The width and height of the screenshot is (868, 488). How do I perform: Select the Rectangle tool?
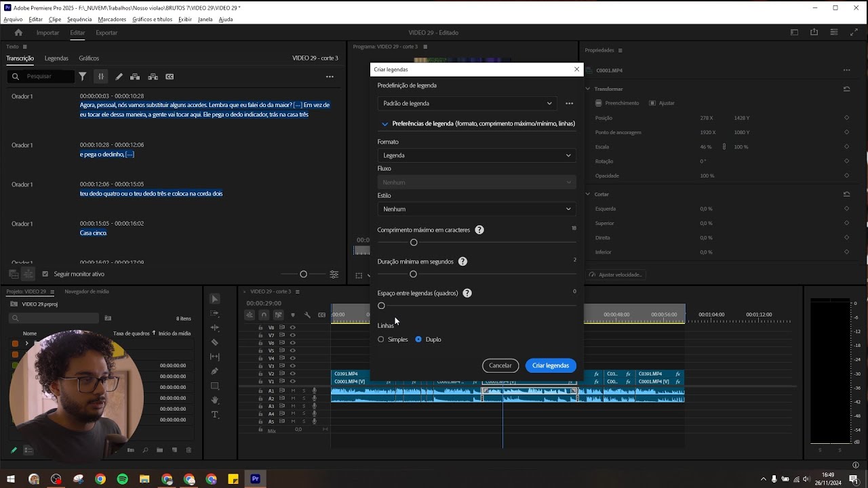(x=215, y=386)
